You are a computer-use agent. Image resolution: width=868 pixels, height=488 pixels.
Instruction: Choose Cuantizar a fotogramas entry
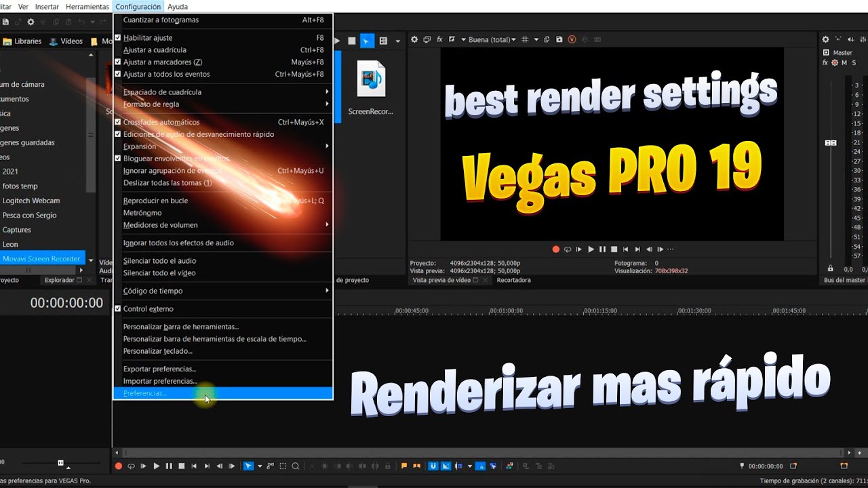click(x=223, y=20)
